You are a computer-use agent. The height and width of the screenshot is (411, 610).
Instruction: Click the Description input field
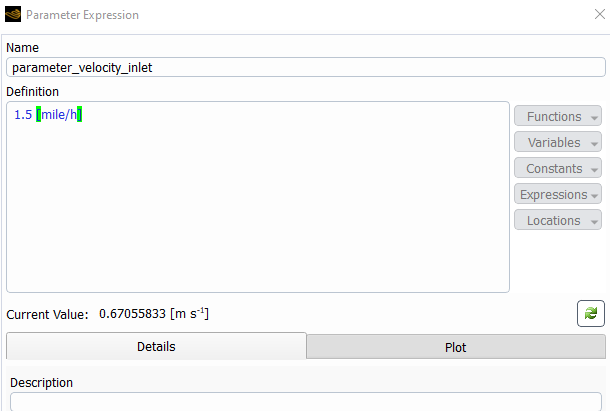[x=306, y=402]
